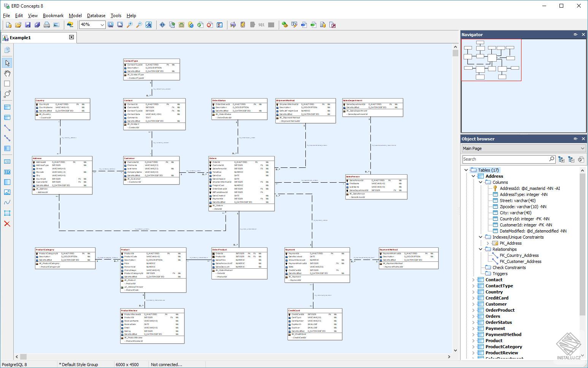The height and width of the screenshot is (368, 588).
Task: Select the curve line drawing tool
Action: tap(7, 203)
